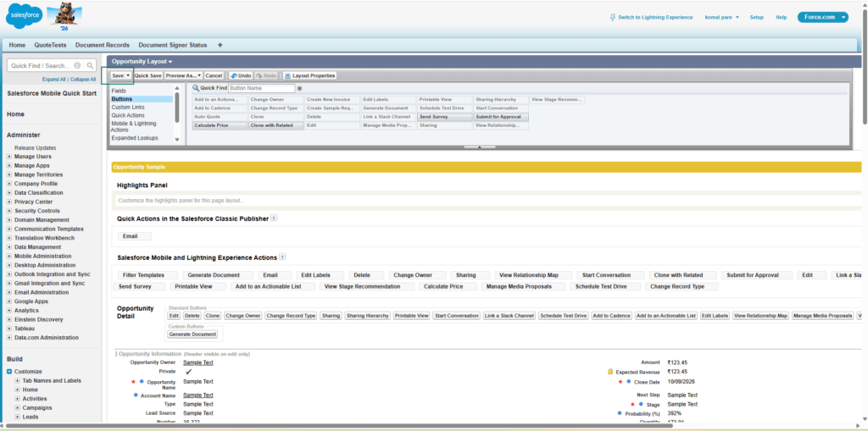
Task: Click the '26 release mascot image
Action: (64, 18)
